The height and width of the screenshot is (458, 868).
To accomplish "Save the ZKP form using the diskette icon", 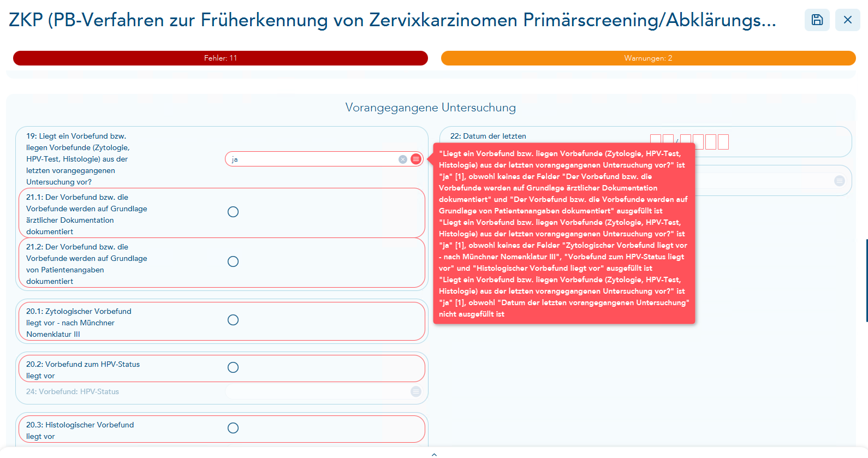I will pyautogui.click(x=817, y=20).
